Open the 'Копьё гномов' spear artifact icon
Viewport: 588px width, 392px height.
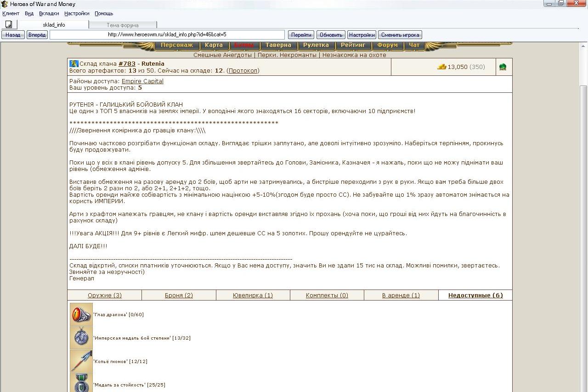coord(81,361)
